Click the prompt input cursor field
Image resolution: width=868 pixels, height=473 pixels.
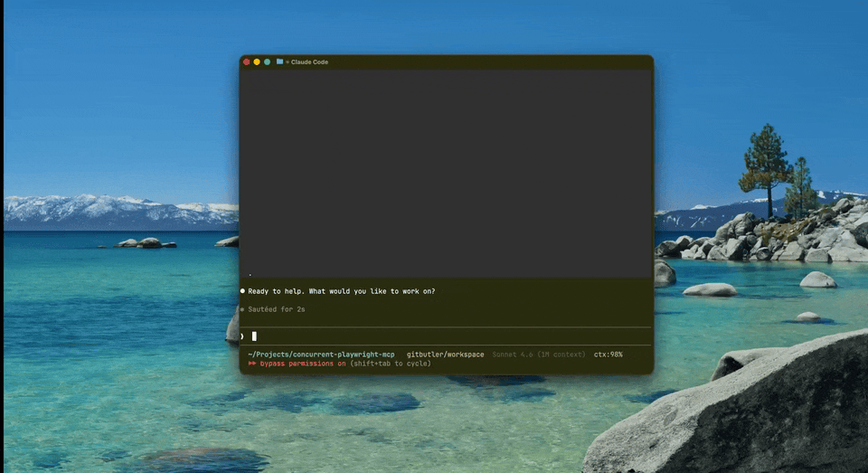click(446, 336)
